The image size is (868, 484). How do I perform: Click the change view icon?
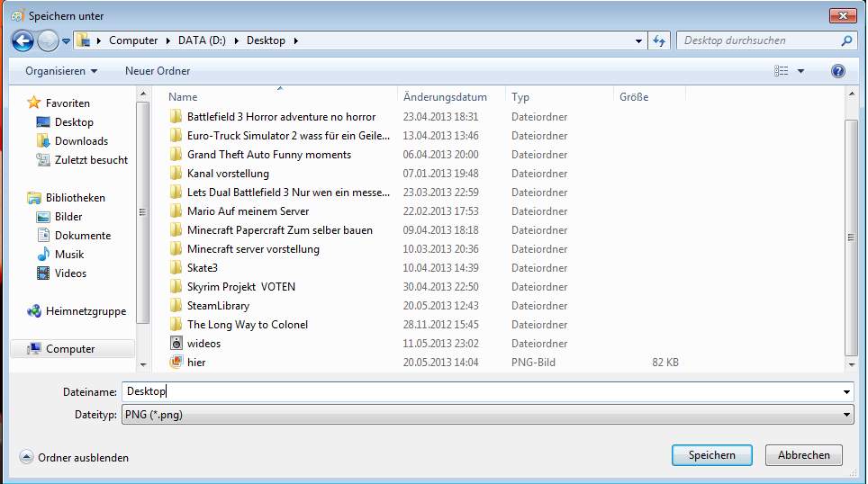pyautogui.click(x=781, y=71)
